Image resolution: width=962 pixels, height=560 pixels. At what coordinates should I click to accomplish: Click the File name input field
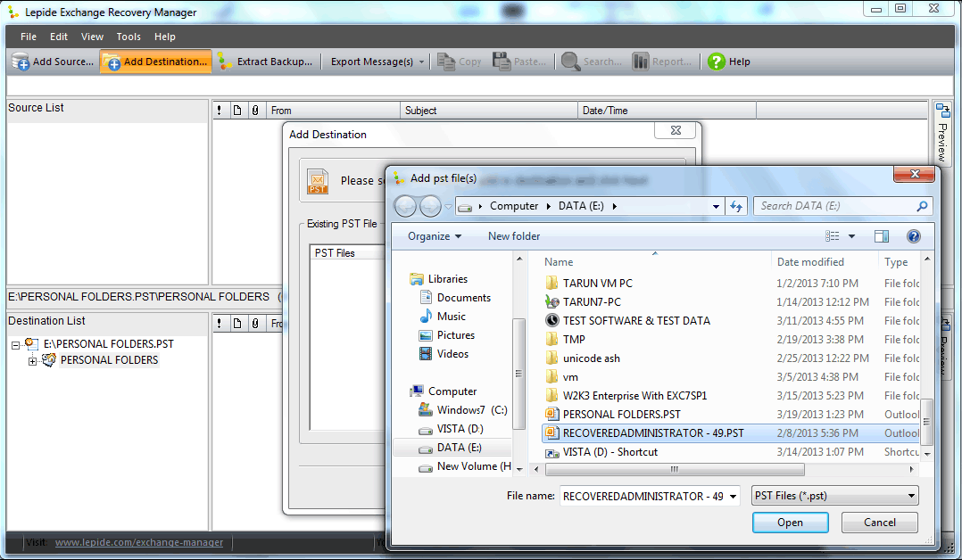tap(643, 496)
